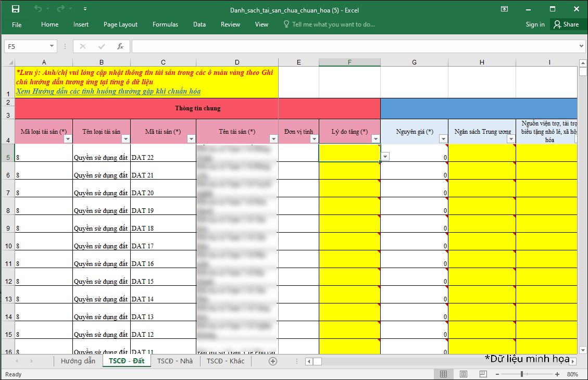588x380 pixels.
Task: Click the Ribbon Display Options icon
Action: [504, 9]
